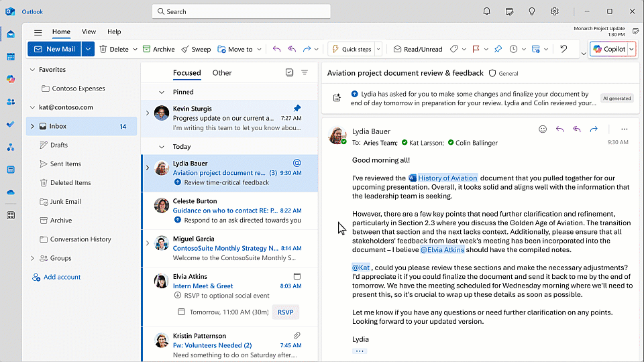Click RSVP on Intern Meet & Greet
Viewport: 644px width, 362px height.
[x=286, y=312]
